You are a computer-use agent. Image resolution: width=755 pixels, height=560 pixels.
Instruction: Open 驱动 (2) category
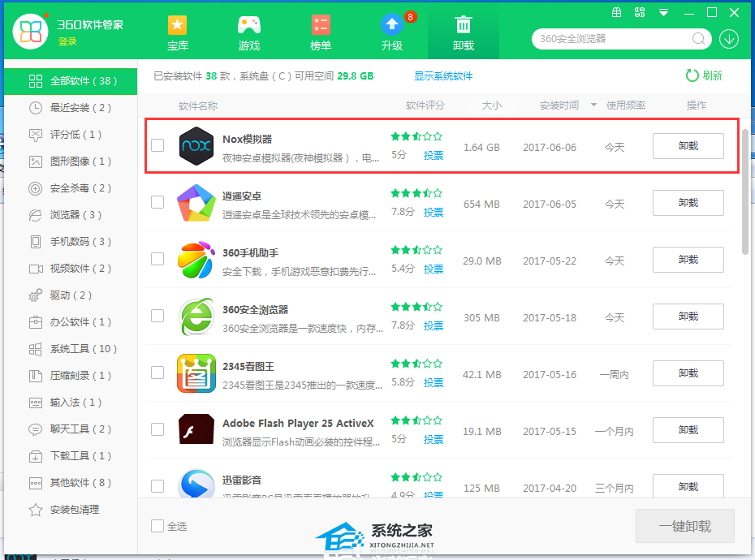(x=71, y=295)
